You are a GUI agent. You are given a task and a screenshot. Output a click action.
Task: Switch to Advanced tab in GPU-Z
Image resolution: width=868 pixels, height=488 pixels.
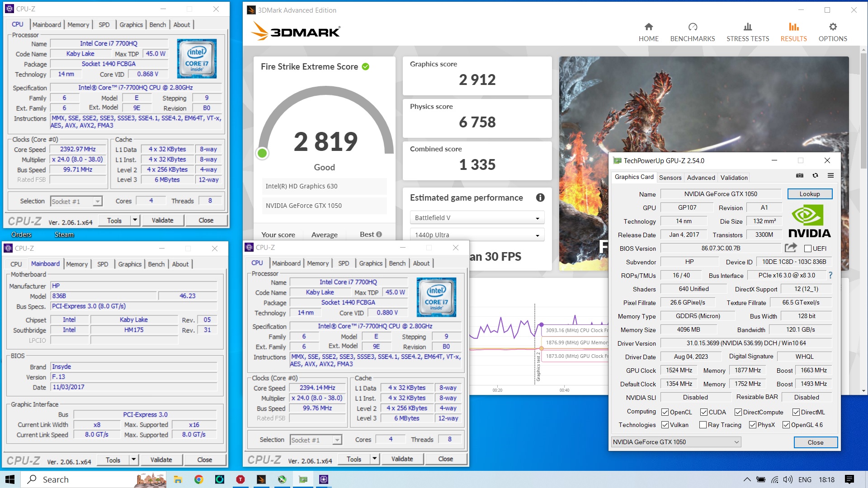click(701, 178)
